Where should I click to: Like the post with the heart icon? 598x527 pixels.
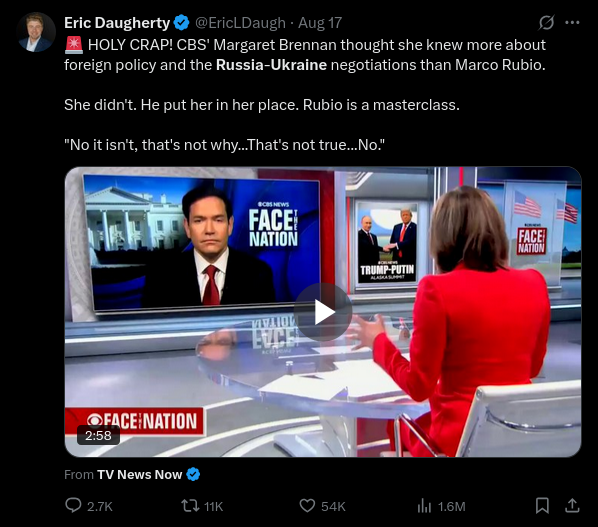[x=307, y=506]
